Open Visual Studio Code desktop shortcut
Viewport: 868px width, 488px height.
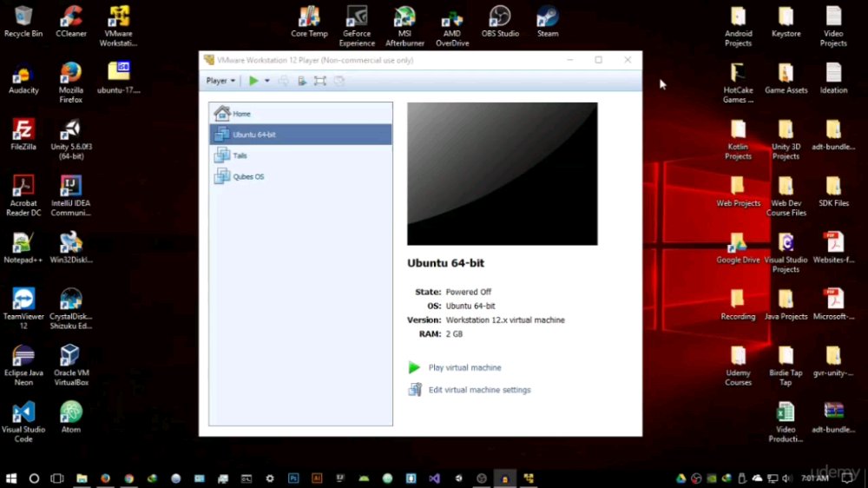tap(23, 422)
